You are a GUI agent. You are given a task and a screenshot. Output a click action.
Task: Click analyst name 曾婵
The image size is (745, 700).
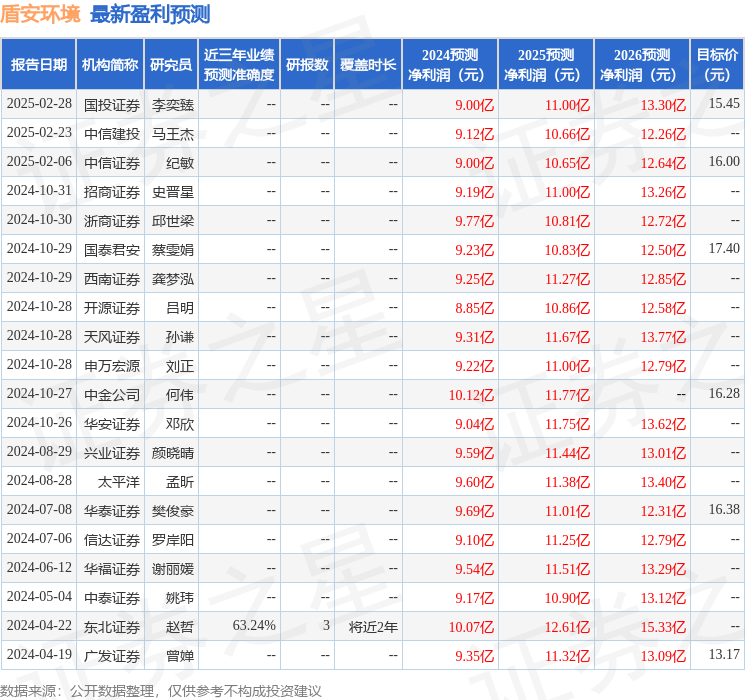(x=180, y=656)
